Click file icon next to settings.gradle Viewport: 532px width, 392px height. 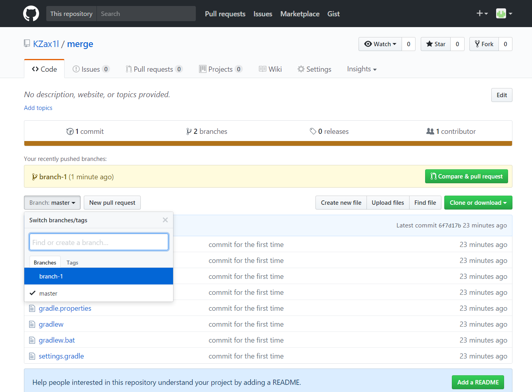click(32, 356)
